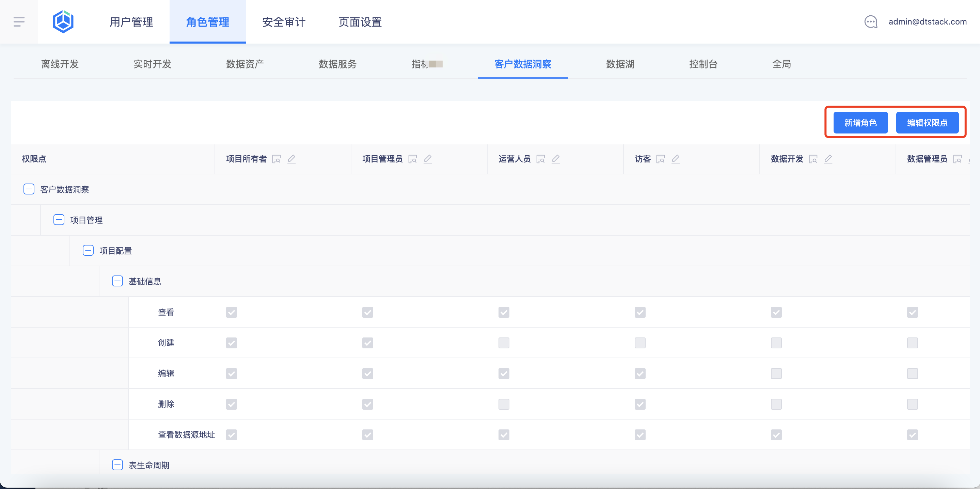Open the chat message bubble icon

871,22
